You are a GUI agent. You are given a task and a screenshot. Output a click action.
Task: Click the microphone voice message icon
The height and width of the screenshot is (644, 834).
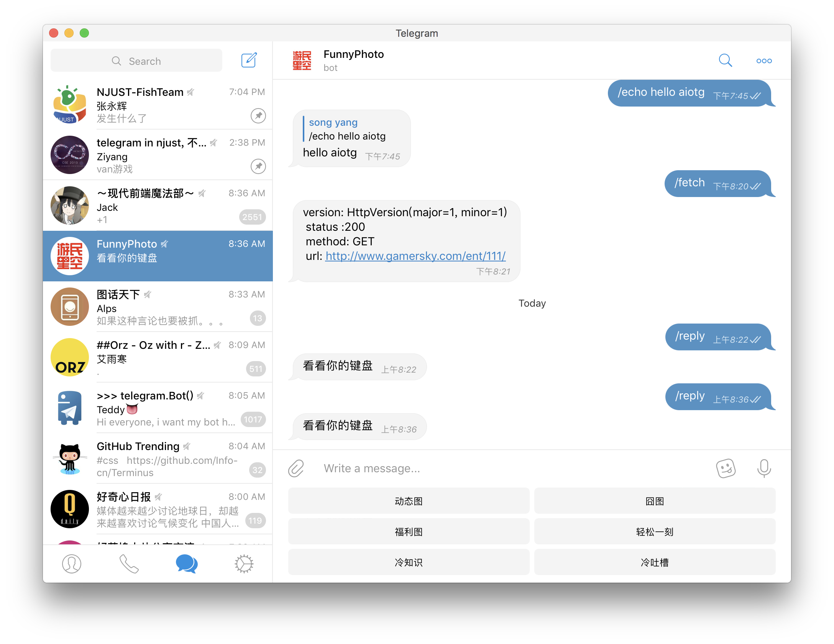(x=764, y=468)
